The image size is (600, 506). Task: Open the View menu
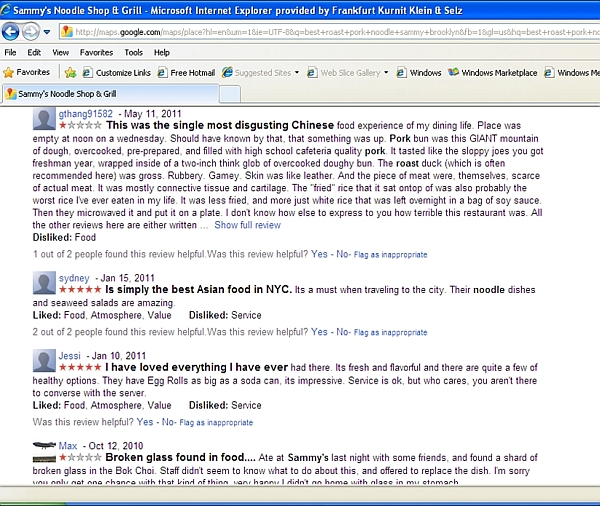61,52
